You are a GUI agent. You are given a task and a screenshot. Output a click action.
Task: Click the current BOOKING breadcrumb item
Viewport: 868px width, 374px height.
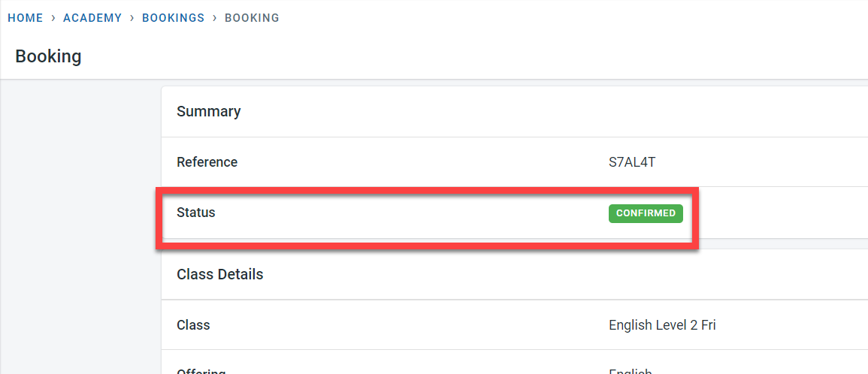coord(252,18)
